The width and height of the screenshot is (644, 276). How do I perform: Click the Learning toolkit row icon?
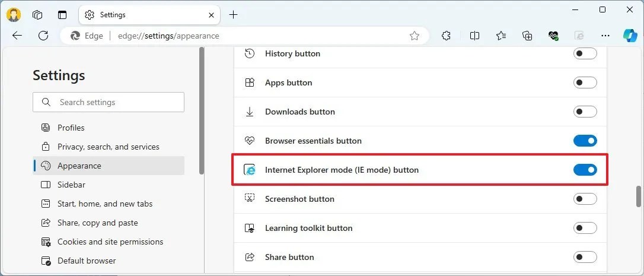click(x=250, y=228)
